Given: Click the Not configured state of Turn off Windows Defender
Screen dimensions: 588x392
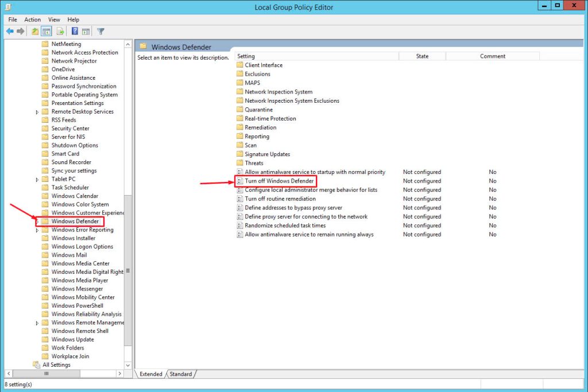Looking at the screenshot, I should click(x=422, y=181).
